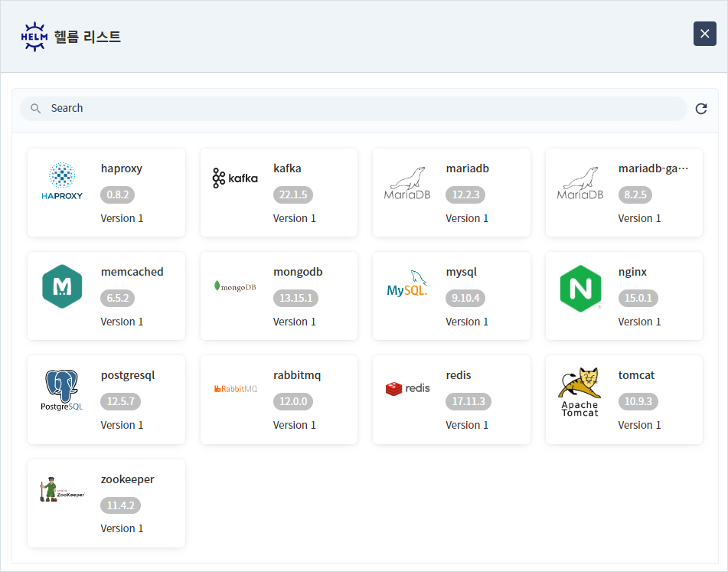Image resolution: width=728 pixels, height=572 pixels.
Task: Open the rabbitmq chart title
Action: 297,376
